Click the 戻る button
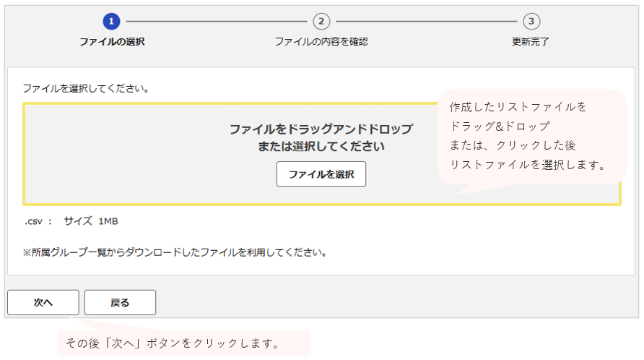The width and height of the screenshot is (644, 360). (x=120, y=302)
